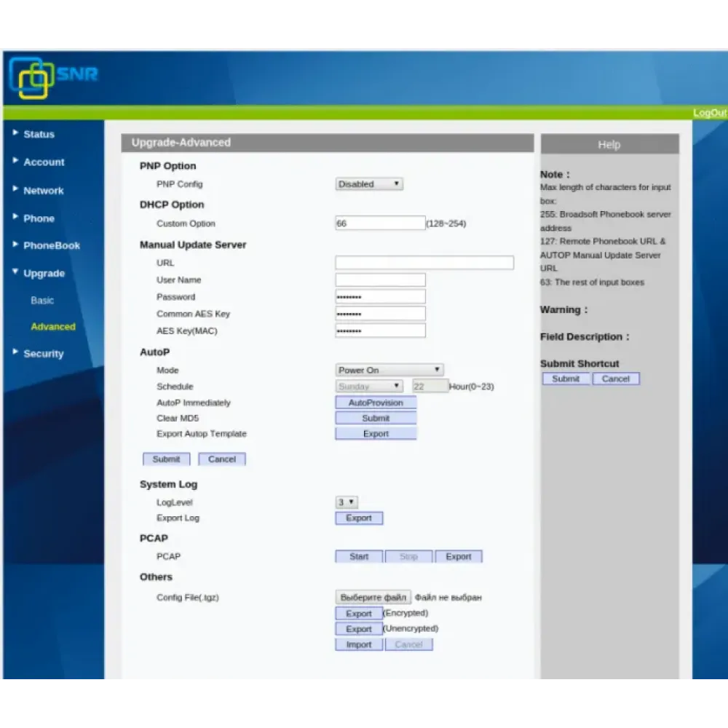Go to the Basic upgrade page

42,301
